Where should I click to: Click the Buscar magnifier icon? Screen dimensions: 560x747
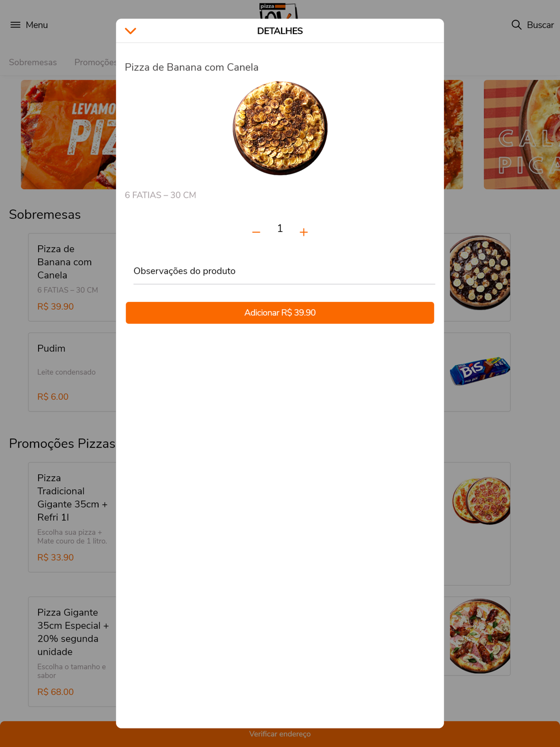click(516, 25)
